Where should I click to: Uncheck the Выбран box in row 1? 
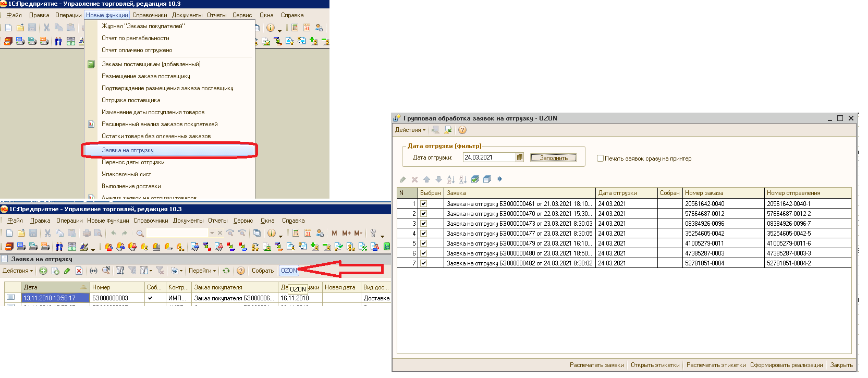tap(424, 204)
